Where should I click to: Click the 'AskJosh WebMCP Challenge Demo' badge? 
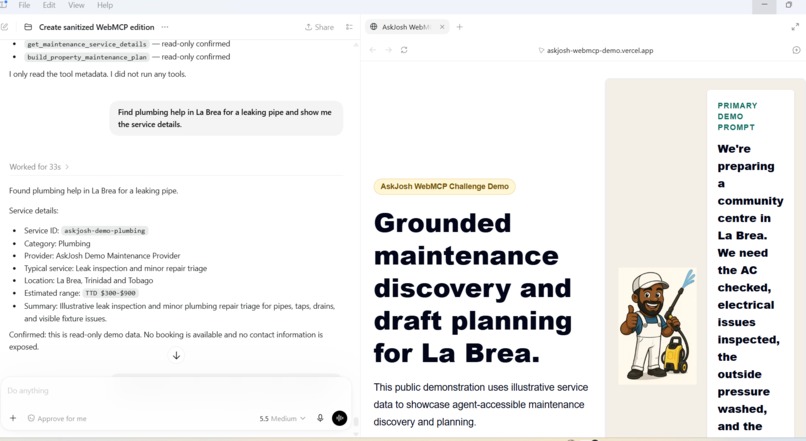click(x=445, y=187)
